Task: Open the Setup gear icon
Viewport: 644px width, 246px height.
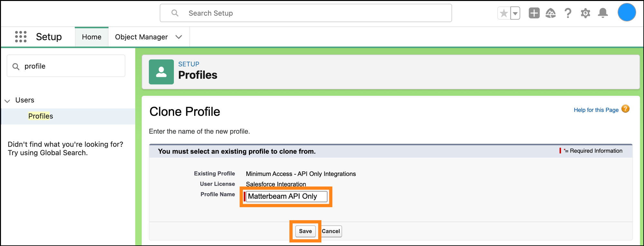Action: (x=585, y=13)
